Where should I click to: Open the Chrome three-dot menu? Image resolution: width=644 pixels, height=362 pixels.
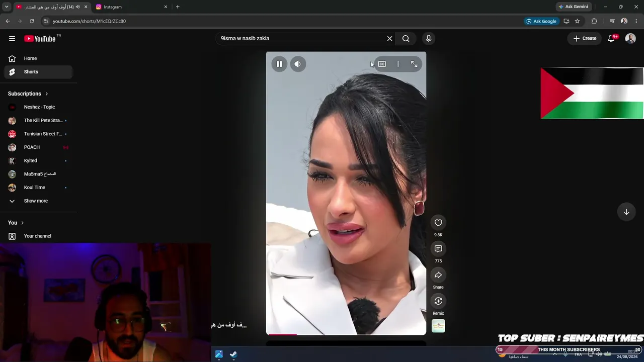(x=636, y=21)
